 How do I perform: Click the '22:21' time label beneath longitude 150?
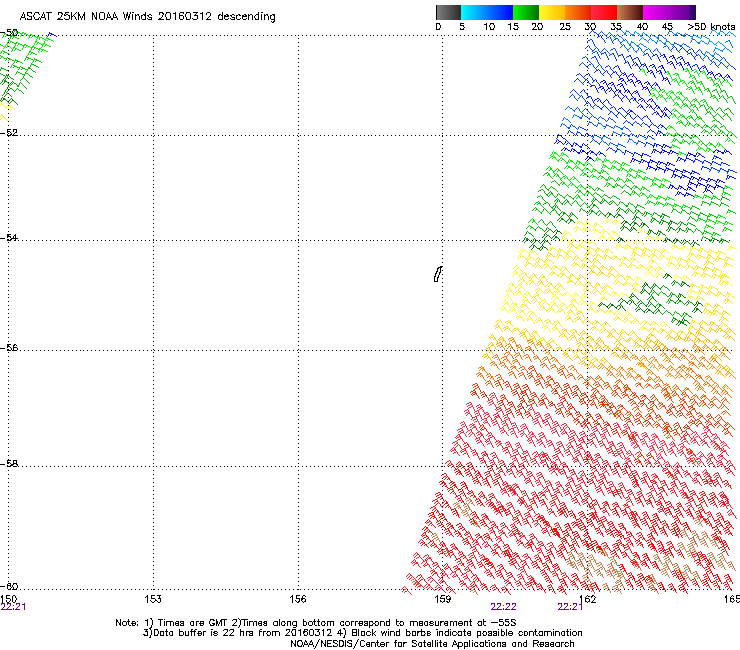pos(13,607)
